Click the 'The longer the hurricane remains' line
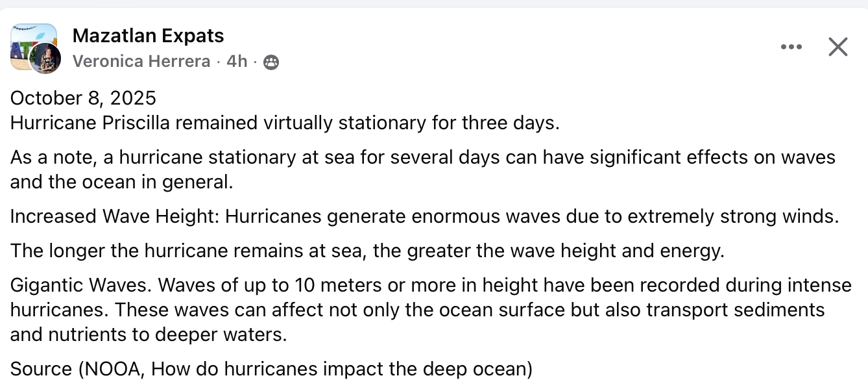868x391 pixels. (x=367, y=251)
